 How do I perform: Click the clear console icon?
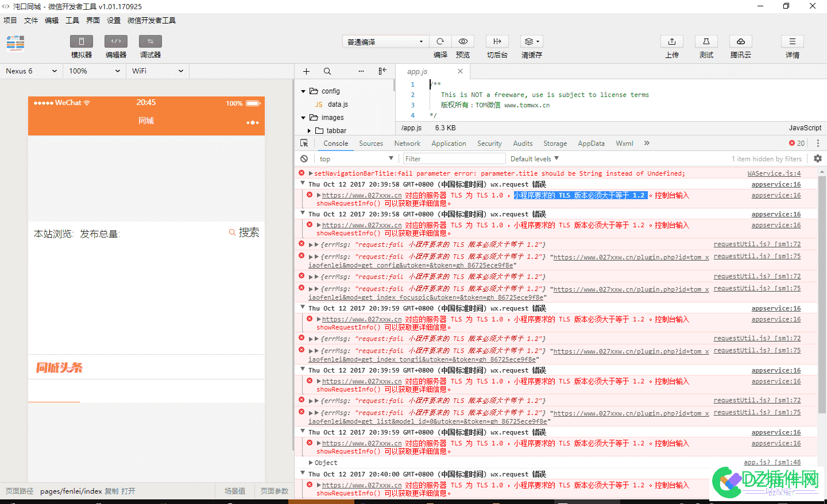tap(304, 159)
